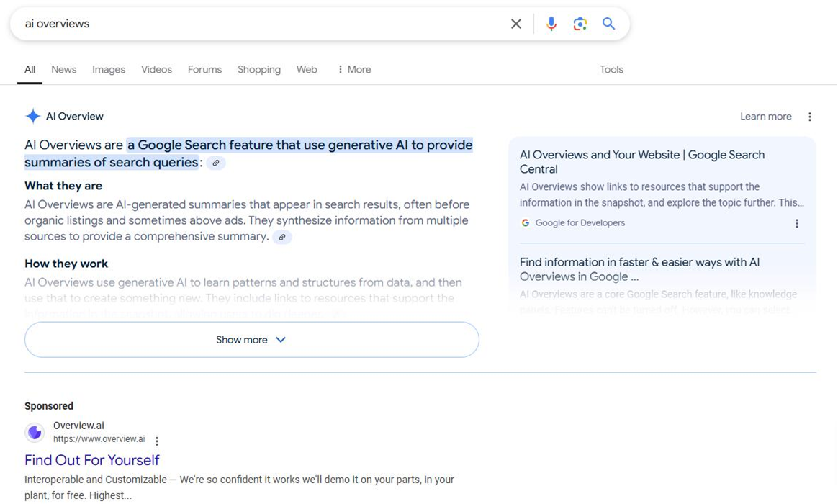Open source link icon after 'search queries:'
Viewport: 838px width, 504px height.
coord(216,163)
